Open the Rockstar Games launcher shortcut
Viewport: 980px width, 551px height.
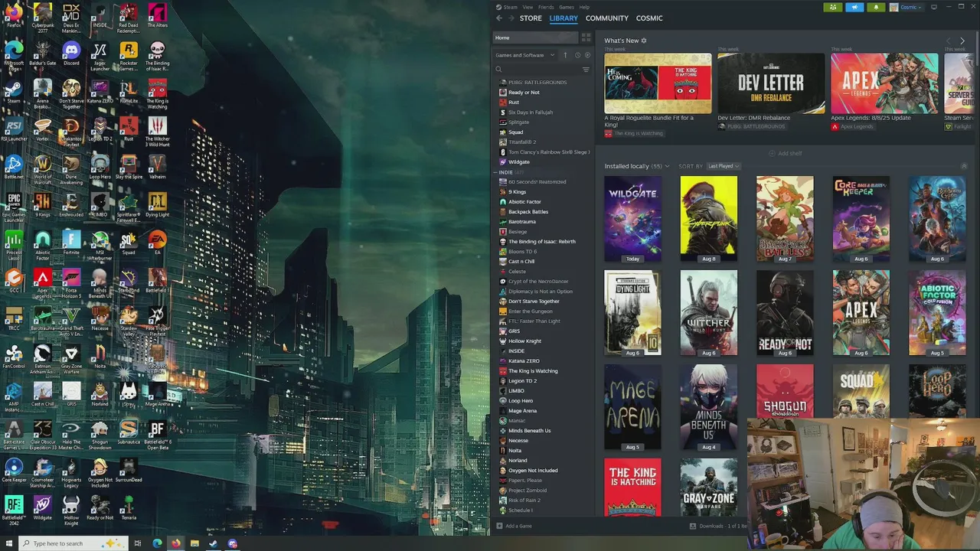tap(129, 56)
